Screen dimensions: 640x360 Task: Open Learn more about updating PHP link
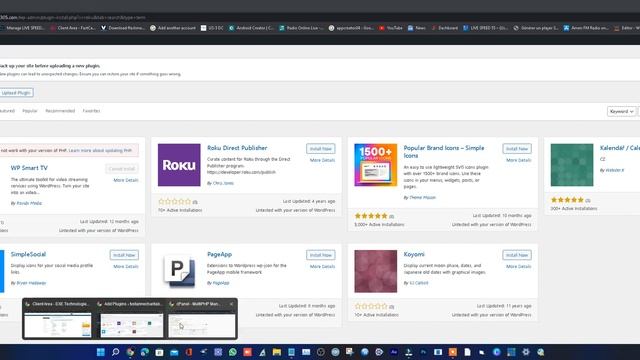[100, 151]
